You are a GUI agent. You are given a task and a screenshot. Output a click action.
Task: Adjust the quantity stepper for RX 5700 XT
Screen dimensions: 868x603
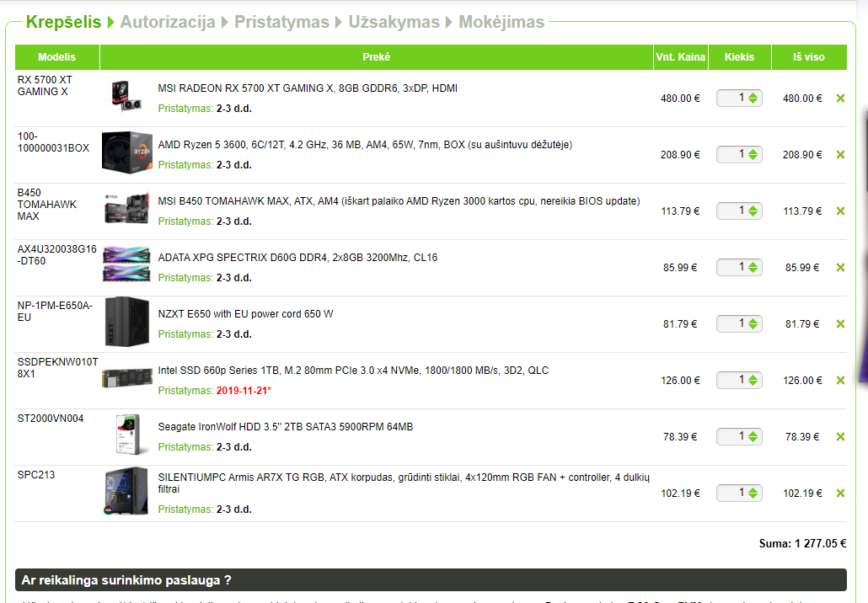click(753, 99)
